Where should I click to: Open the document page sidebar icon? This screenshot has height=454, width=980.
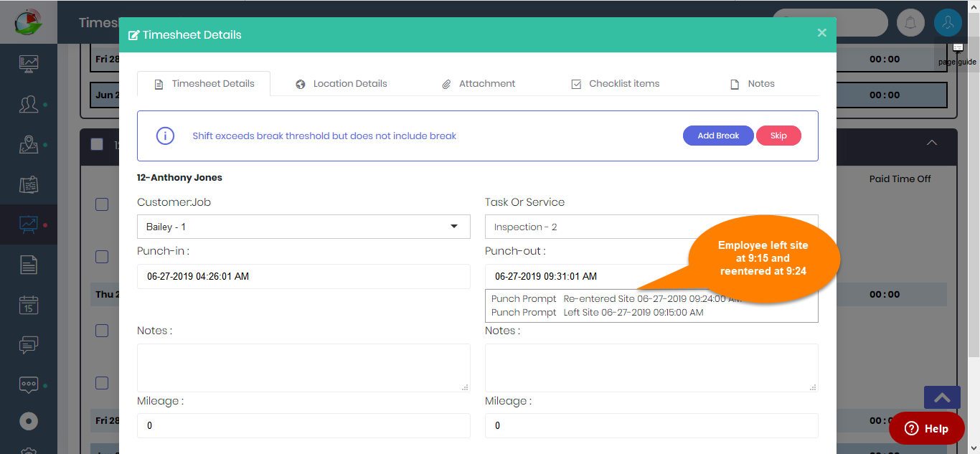(29, 265)
